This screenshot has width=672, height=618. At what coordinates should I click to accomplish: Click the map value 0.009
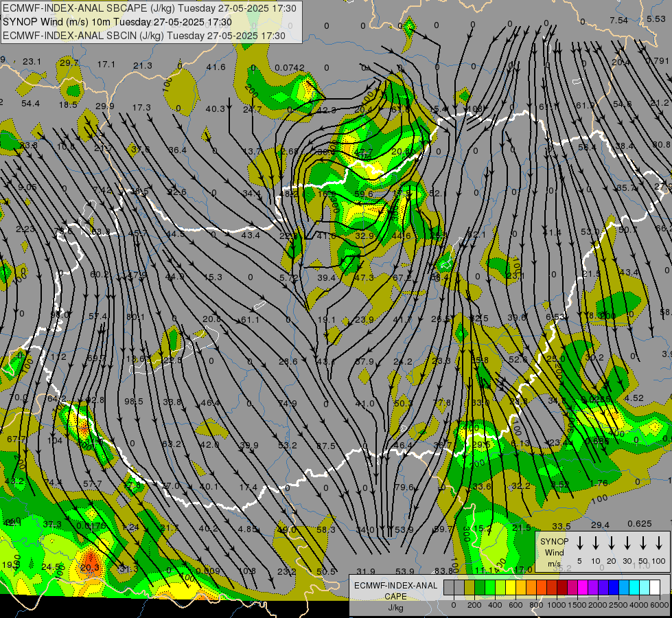[x=208, y=571]
